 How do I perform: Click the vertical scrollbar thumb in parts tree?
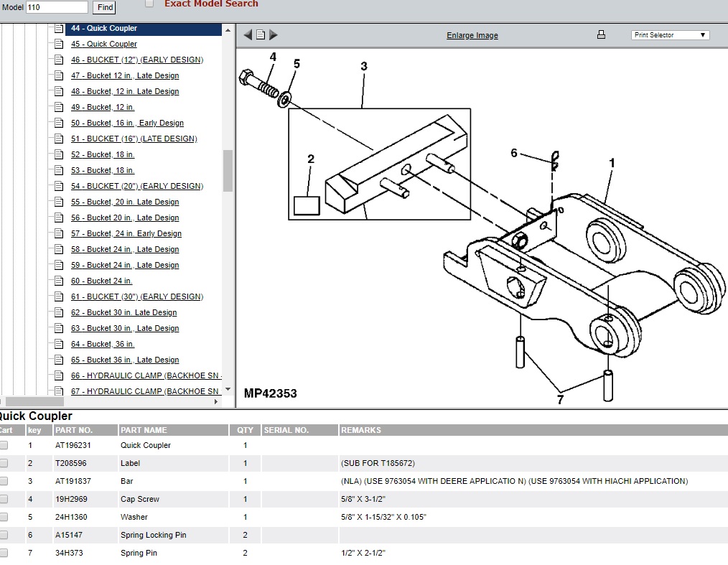[x=228, y=170]
